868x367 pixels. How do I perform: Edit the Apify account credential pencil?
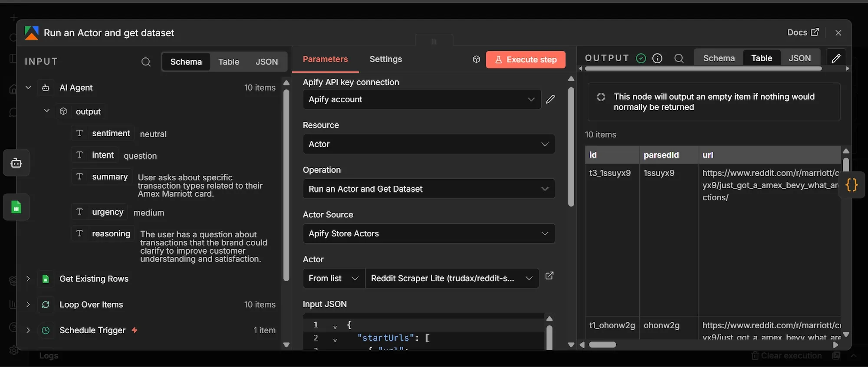point(550,99)
